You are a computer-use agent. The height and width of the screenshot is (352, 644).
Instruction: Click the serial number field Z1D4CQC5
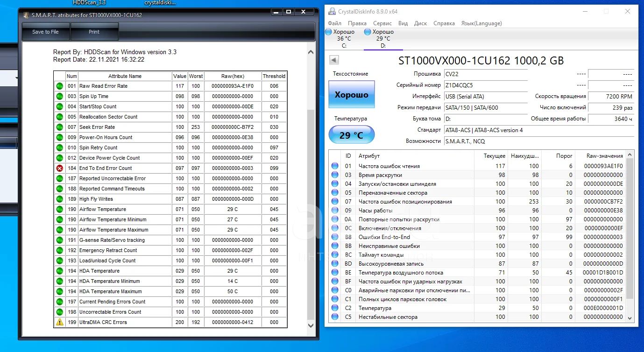[485, 85]
